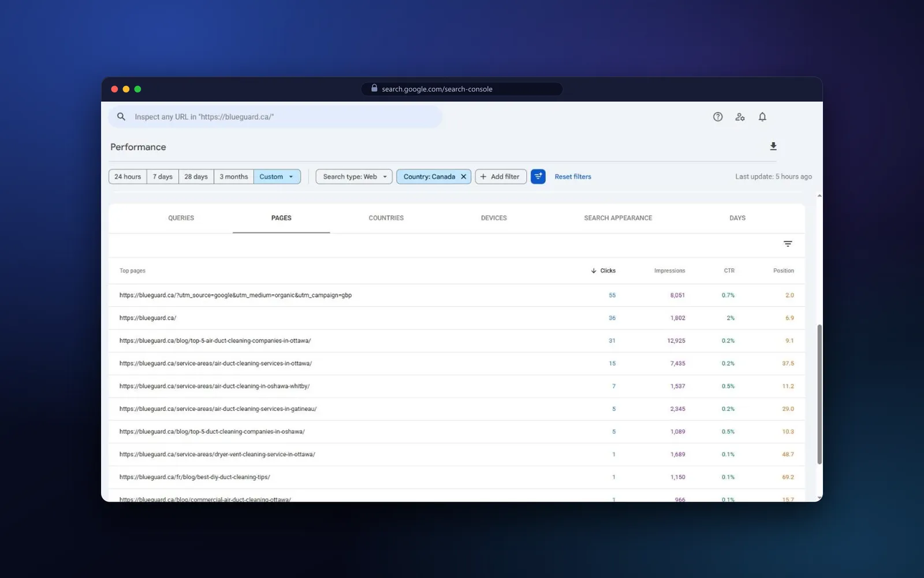Switch to the Search Appearance tab

pyautogui.click(x=618, y=218)
